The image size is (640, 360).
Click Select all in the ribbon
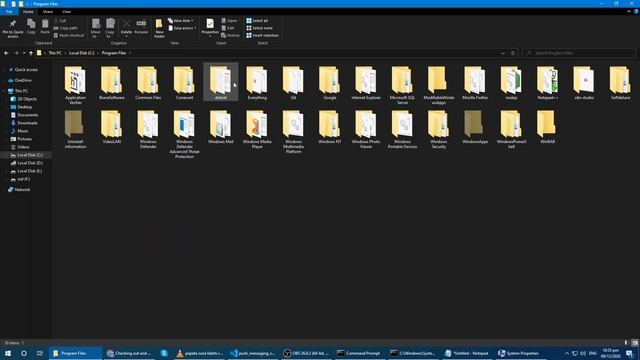pyautogui.click(x=257, y=20)
